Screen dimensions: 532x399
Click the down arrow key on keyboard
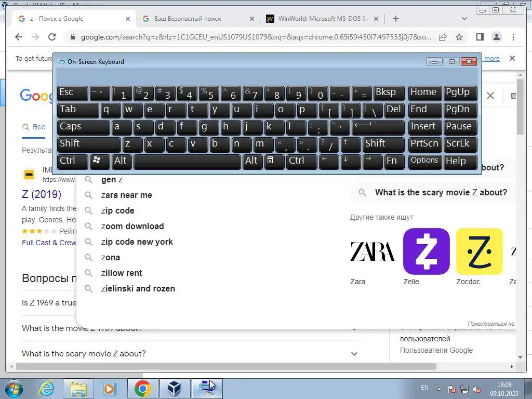351,162
